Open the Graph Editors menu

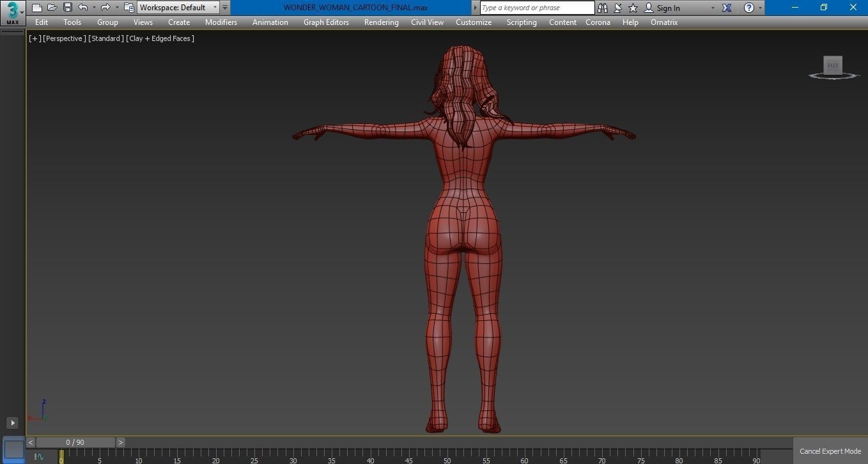pyautogui.click(x=326, y=22)
